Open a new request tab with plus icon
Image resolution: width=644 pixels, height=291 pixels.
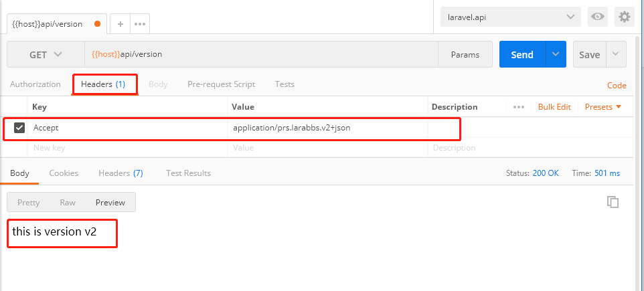coord(120,23)
